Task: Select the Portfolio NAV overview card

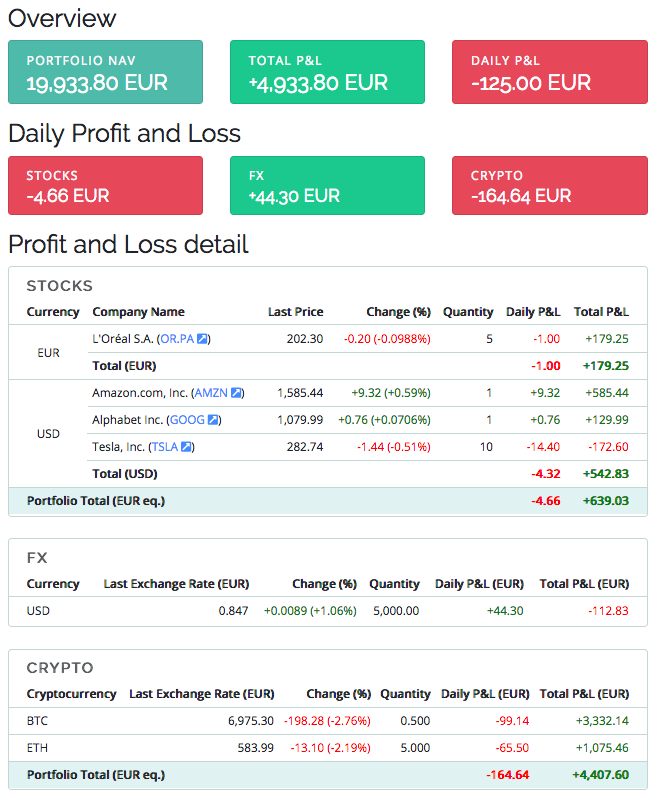Action: 106,72
